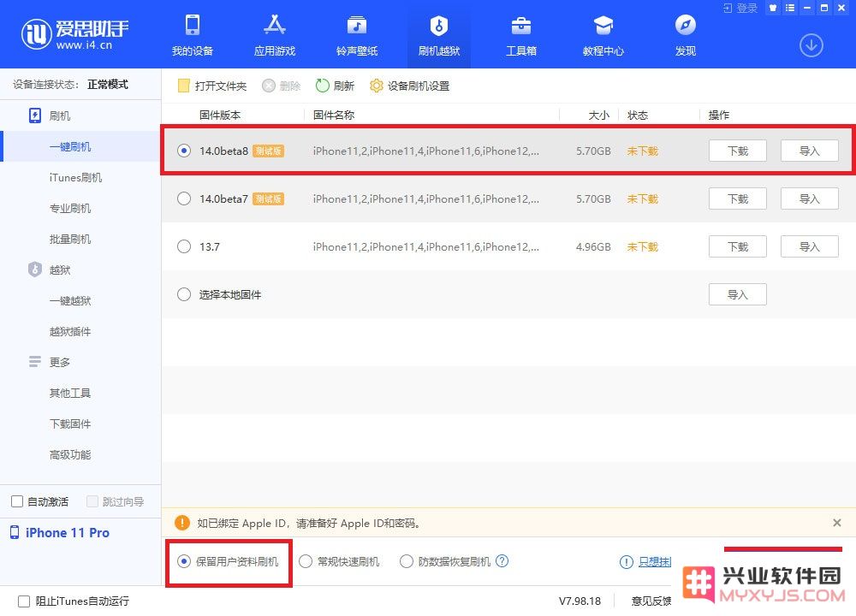Open the 发现 tab
The width and height of the screenshot is (856, 616).
[685, 35]
